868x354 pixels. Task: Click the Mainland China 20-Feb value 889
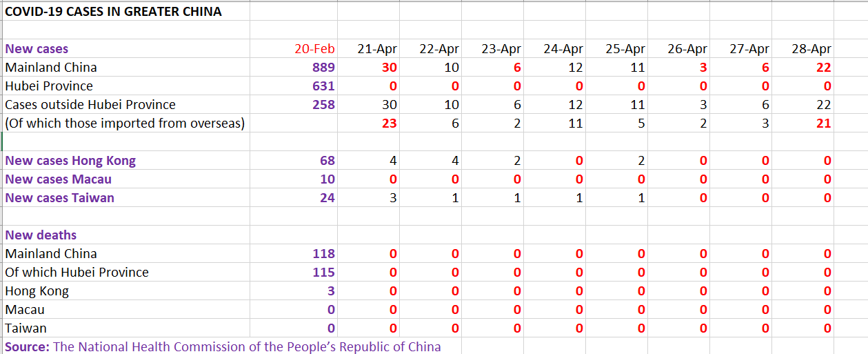pos(323,68)
